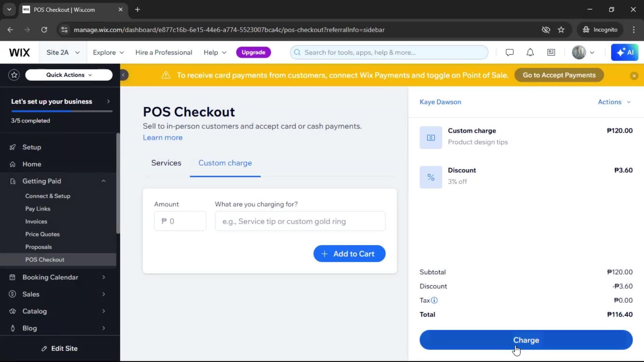Image resolution: width=644 pixels, height=362 pixels.
Task: Click the favorites star icon in sidebar
Action: coord(14,75)
